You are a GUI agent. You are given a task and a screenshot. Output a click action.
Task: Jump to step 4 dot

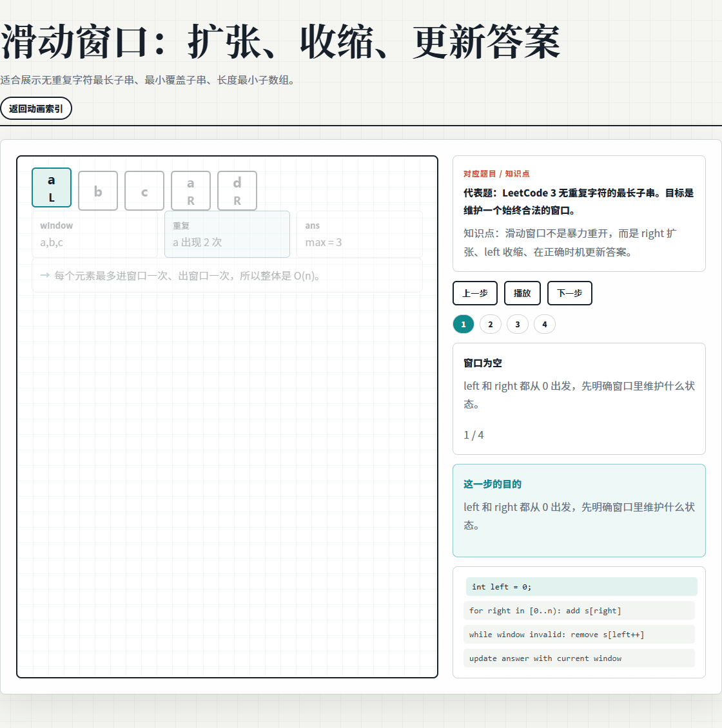(545, 324)
